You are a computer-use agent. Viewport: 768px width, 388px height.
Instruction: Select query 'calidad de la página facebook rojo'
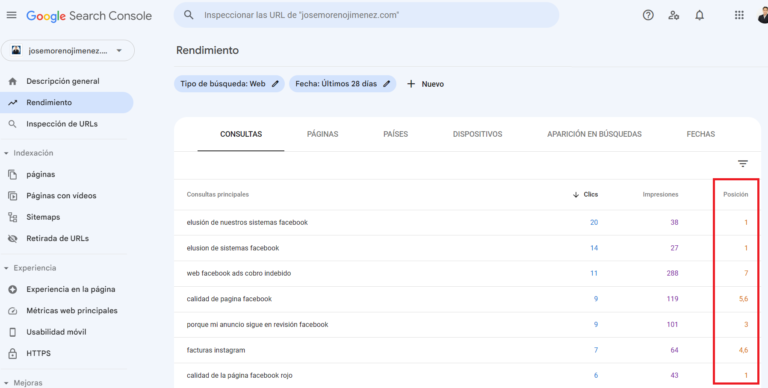[x=240, y=376]
